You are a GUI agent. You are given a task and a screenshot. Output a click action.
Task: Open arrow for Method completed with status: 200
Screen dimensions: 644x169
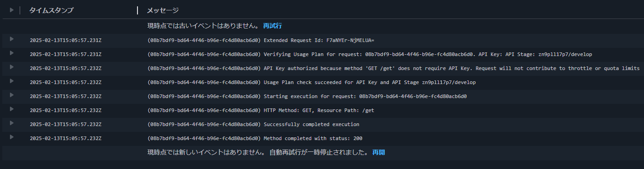coord(12,137)
